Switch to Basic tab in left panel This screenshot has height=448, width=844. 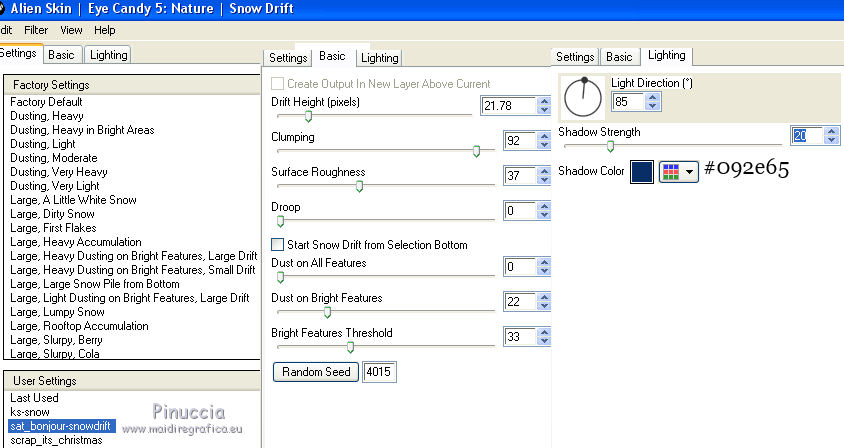click(61, 55)
